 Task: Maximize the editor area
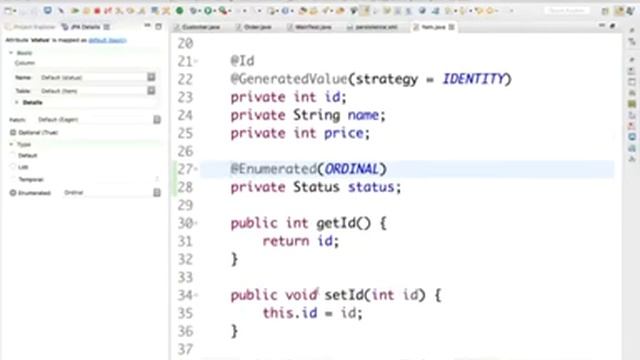[612, 26]
